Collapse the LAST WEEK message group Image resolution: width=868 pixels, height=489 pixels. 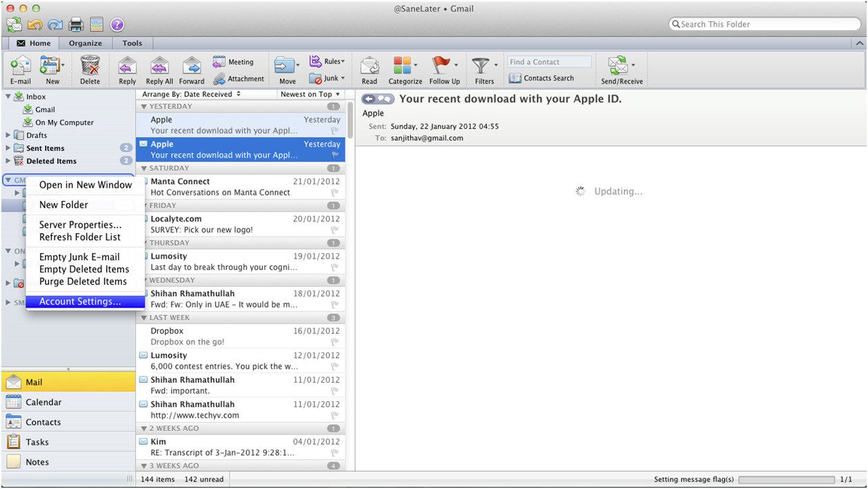tap(144, 318)
